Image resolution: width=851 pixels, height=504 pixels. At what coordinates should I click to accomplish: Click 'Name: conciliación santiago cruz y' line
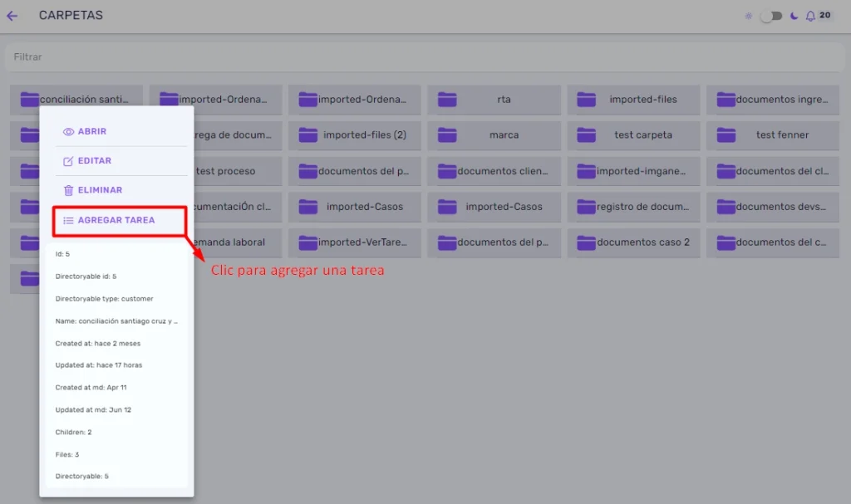pos(116,321)
